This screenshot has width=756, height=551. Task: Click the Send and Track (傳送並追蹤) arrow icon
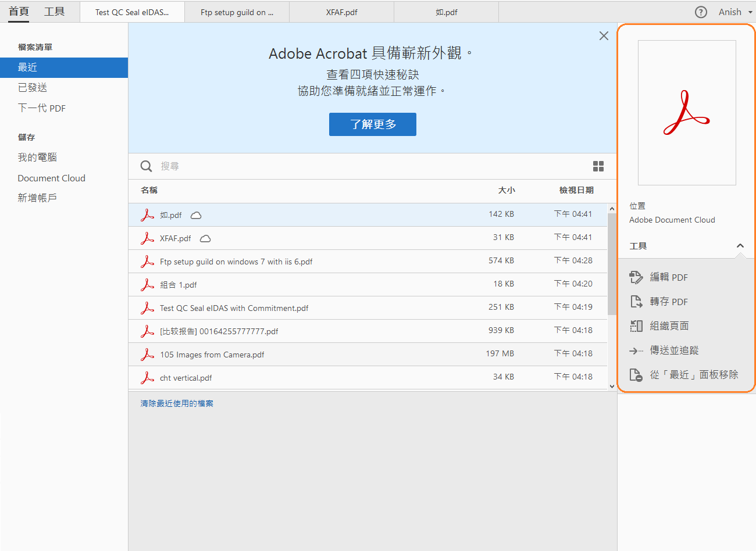(x=636, y=350)
